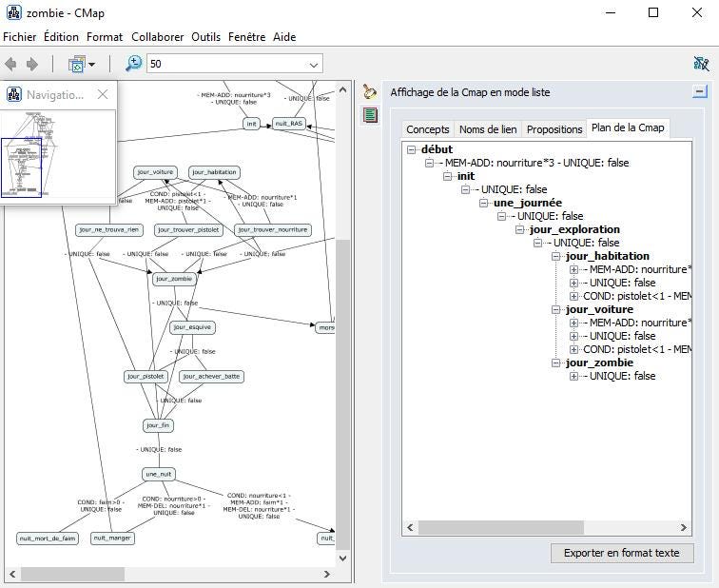Open the Collaborer menu

157,37
